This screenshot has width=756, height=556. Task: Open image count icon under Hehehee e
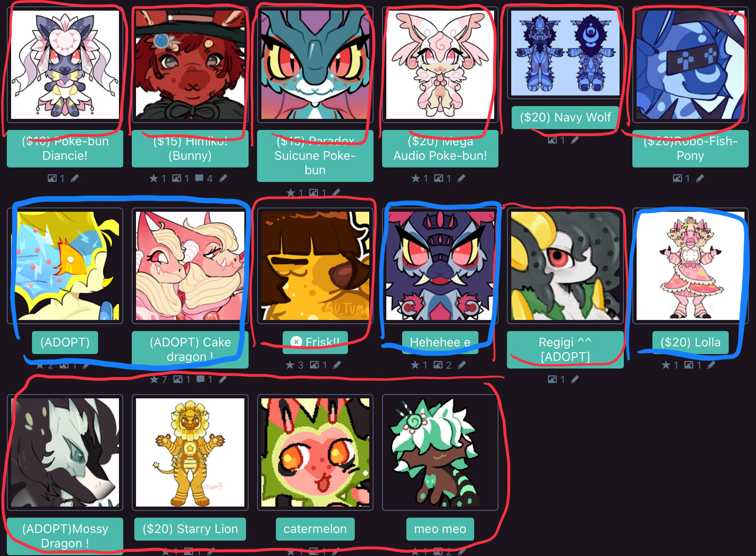coord(438,365)
